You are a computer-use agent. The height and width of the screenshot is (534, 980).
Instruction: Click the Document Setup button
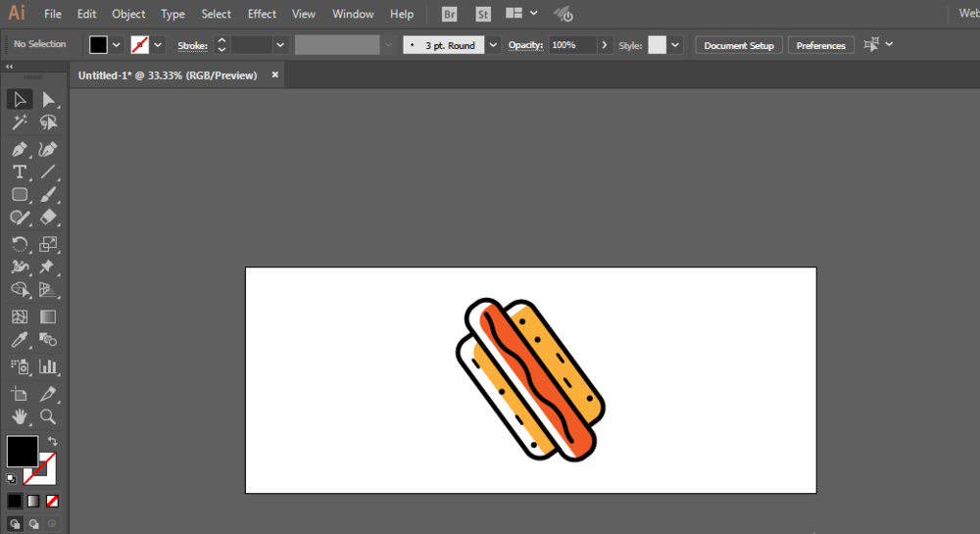point(739,45)
